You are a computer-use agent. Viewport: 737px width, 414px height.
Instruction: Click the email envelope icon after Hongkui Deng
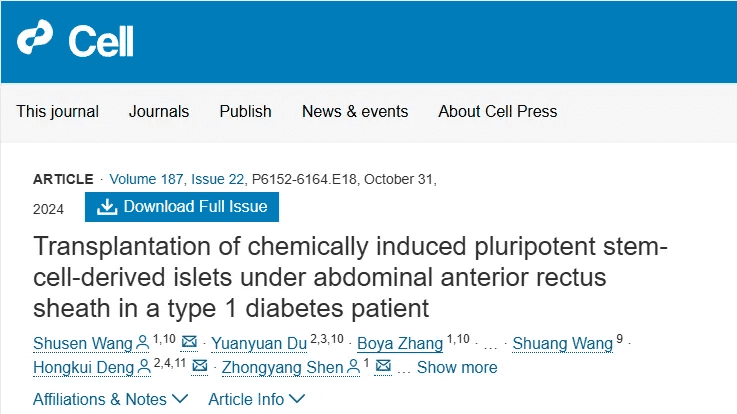pyautogui.click(x=200, y=365)
